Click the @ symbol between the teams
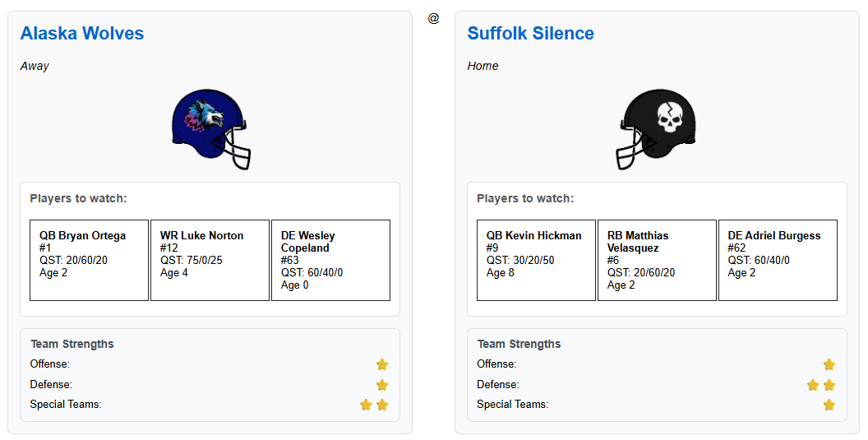Image resolution: width=868 pixels, height=440 pixels. point(433,18)
